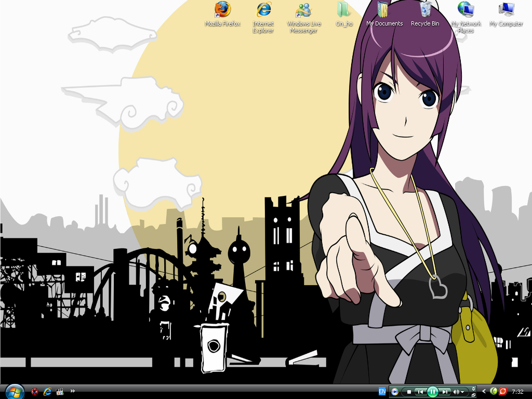
Task: Expand the quick launch overflow chevron
Action: pyautogui.click(x=73, y=391)
